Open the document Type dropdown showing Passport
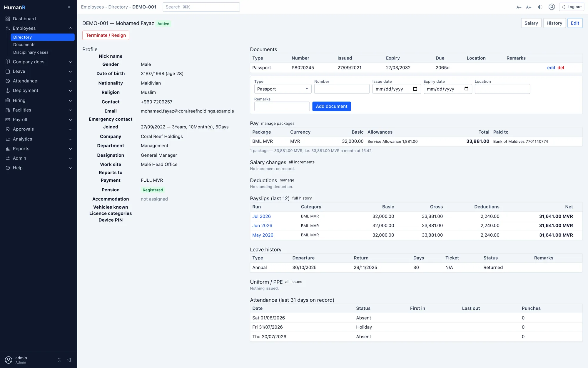588x368 pixels. coord(283,89)
